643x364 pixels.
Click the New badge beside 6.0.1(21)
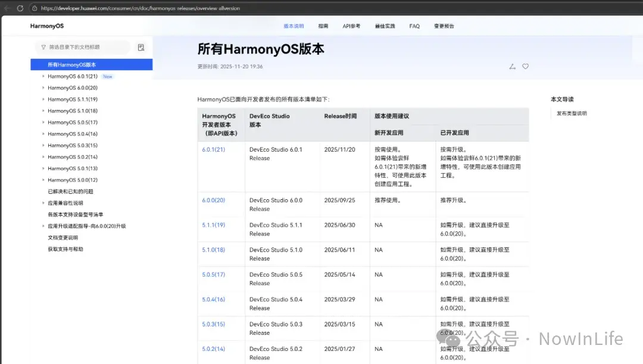click(x=107, y=77)
